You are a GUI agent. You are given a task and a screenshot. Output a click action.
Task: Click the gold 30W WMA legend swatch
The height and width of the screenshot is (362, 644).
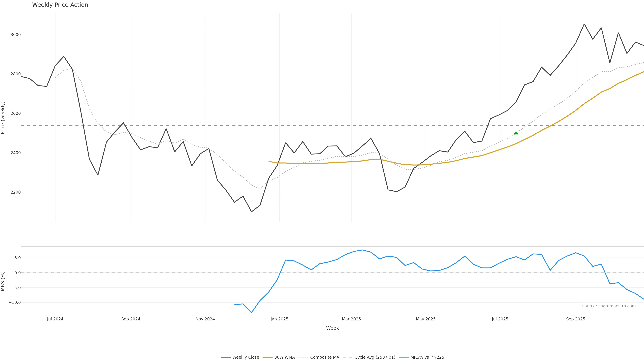267,357
